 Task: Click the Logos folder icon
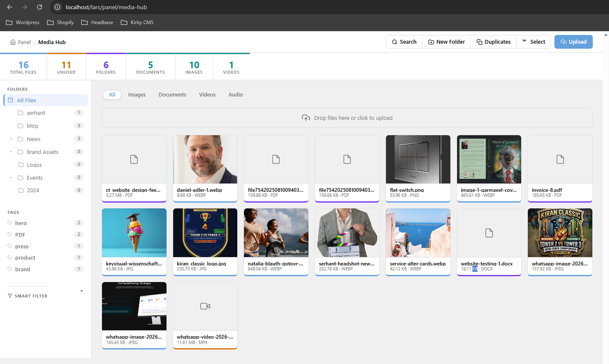click(x=21, y=165)
